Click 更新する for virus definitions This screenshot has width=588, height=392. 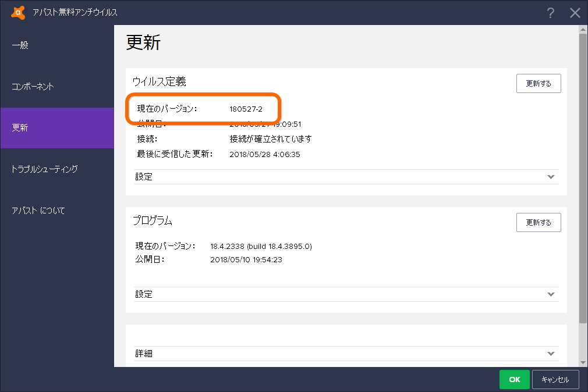click(538, 83)
